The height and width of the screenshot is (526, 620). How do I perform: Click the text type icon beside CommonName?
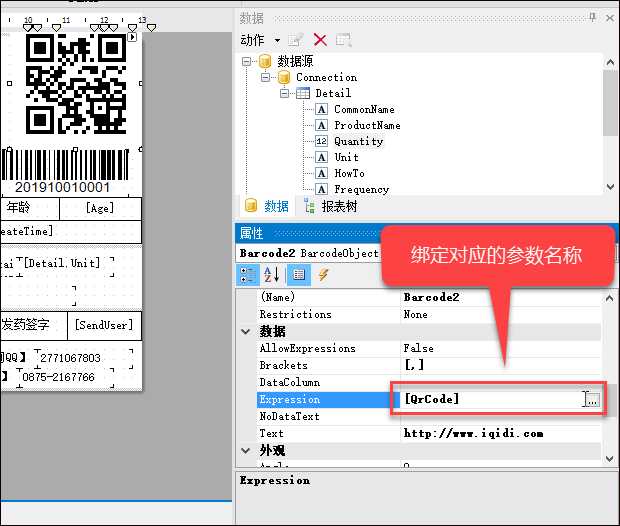(x=321, y=109)
